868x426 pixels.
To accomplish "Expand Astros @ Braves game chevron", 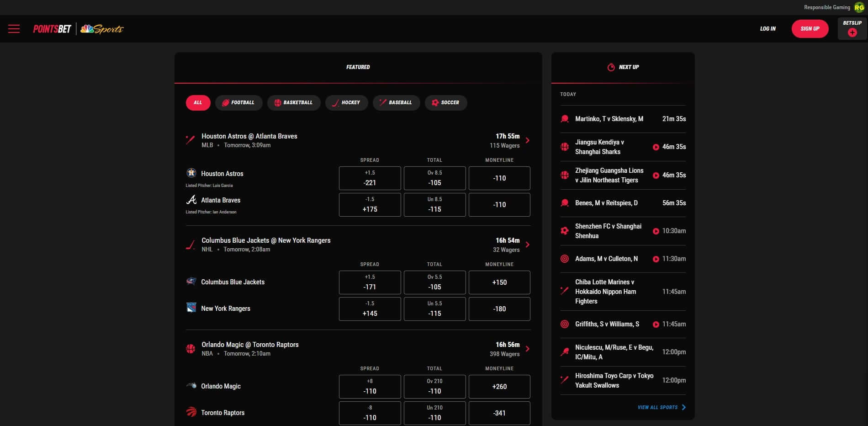I will 528,140.
